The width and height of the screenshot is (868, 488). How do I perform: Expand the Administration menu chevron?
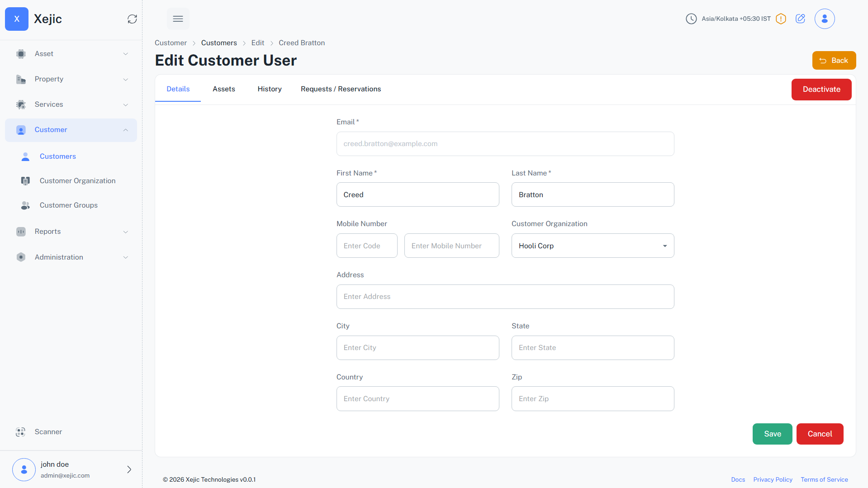coord(126,257)
